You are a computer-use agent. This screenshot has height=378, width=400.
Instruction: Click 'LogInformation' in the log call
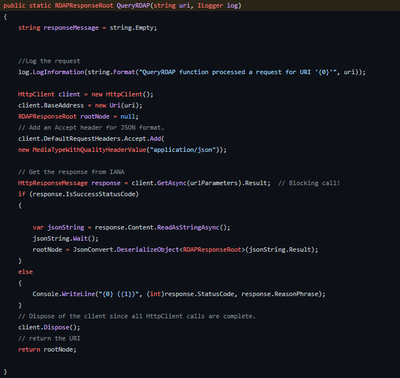[x=58, y=72]
